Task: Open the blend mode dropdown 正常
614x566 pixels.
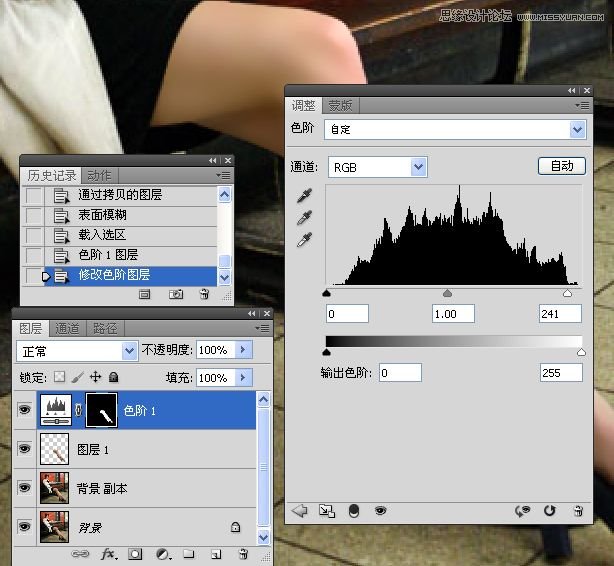Action: [x=77, y=351]
